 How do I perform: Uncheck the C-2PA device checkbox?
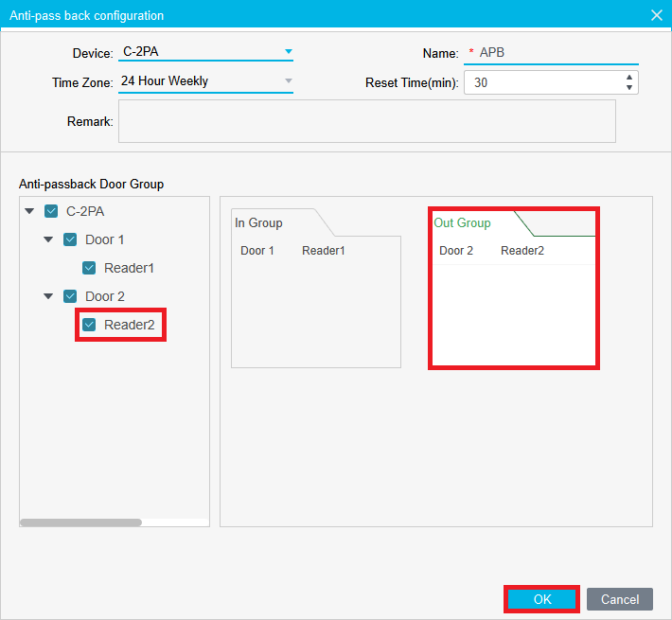point(51,211)
